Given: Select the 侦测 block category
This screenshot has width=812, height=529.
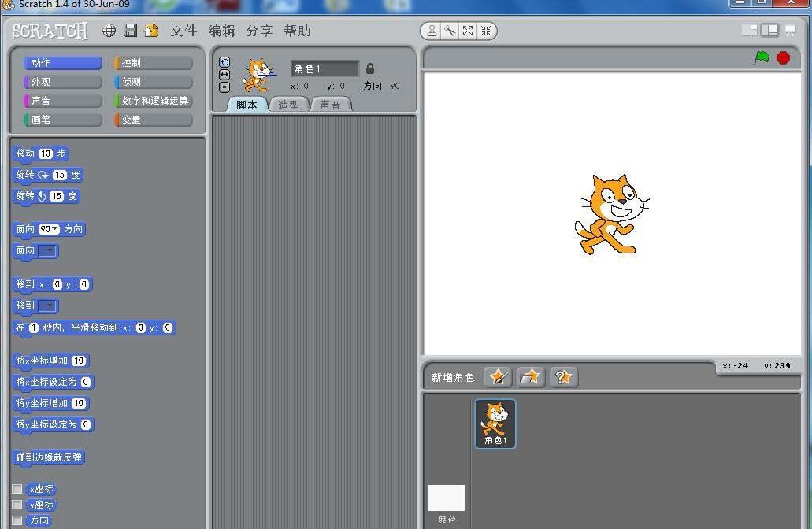Looking at the screenshot, I should pos(154,82).
